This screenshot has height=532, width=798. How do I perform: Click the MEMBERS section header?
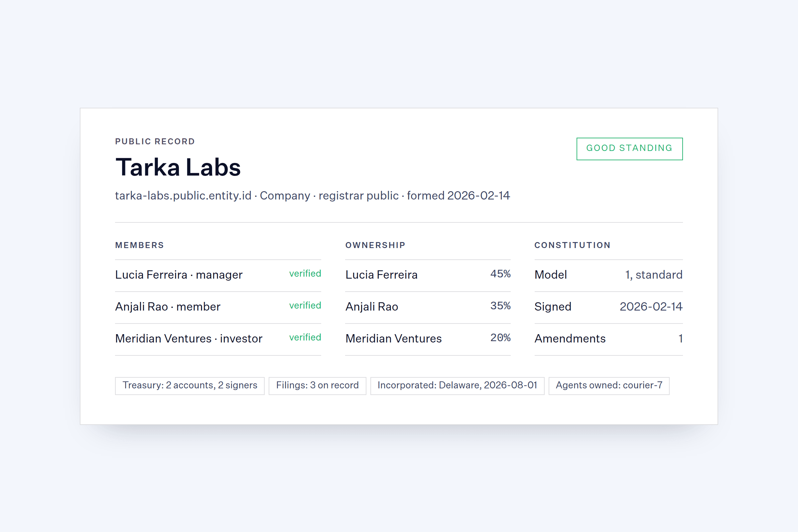139,245
